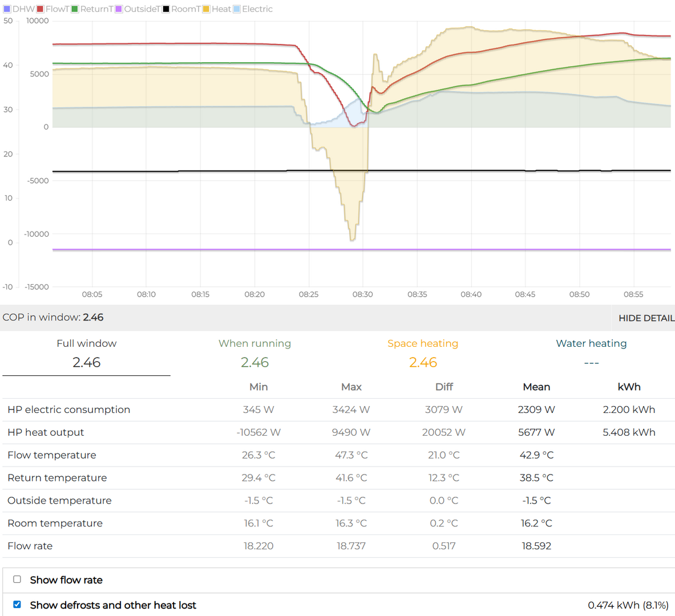675x616 pixels.
Task: Click the Heat yellow legend marker
Action: [x=207, y=9]
